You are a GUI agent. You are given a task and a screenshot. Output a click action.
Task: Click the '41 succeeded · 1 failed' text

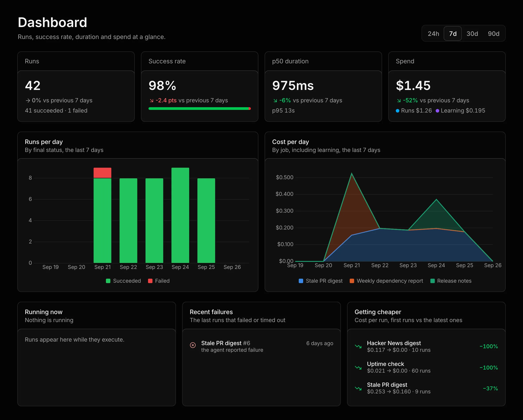coord(56,111)
